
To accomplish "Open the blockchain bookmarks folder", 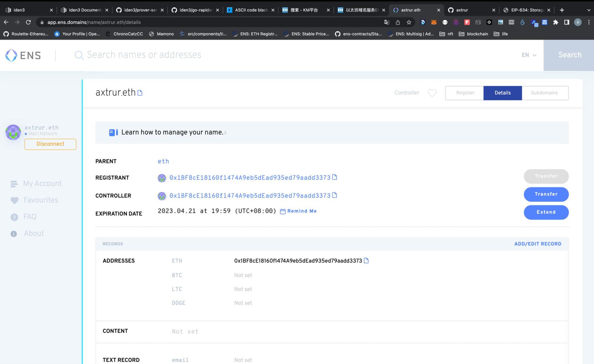I will click(x=473, y=34).
